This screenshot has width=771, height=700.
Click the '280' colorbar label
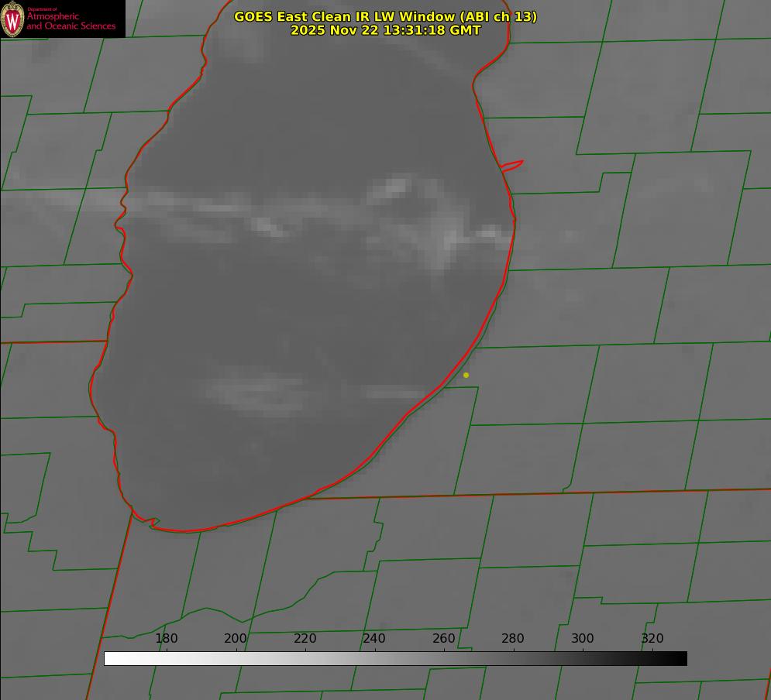(x=513, y=638)
